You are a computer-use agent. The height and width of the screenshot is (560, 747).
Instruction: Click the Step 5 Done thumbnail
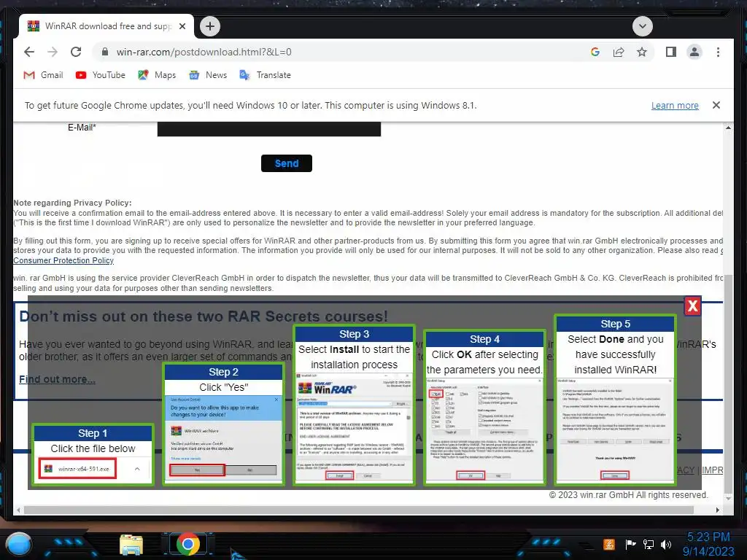pos(615,400)
